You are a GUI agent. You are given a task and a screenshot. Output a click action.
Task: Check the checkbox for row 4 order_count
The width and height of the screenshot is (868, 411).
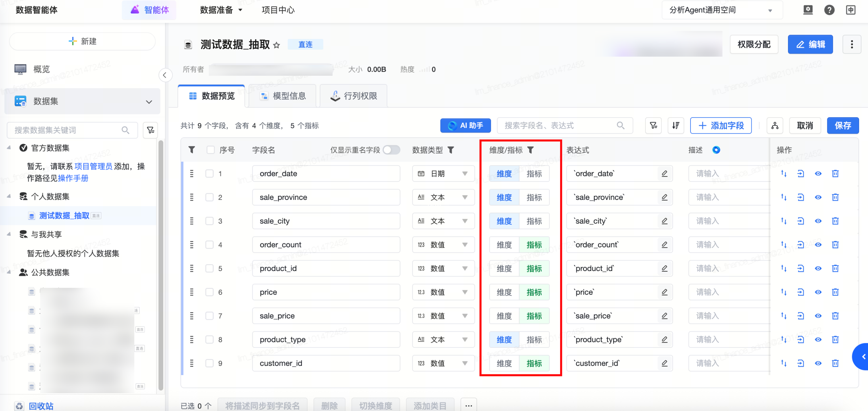click(209, 245)
